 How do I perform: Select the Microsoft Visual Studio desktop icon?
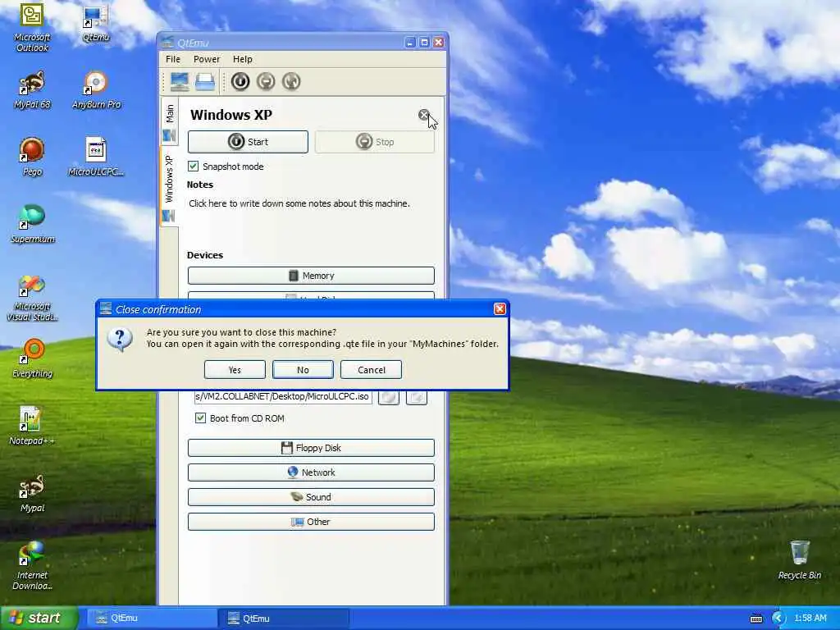tap(32, 298)
